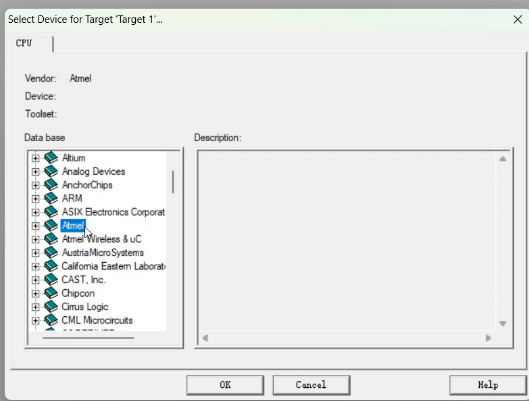Expand the Chipcon node

(x=35, y=293)
